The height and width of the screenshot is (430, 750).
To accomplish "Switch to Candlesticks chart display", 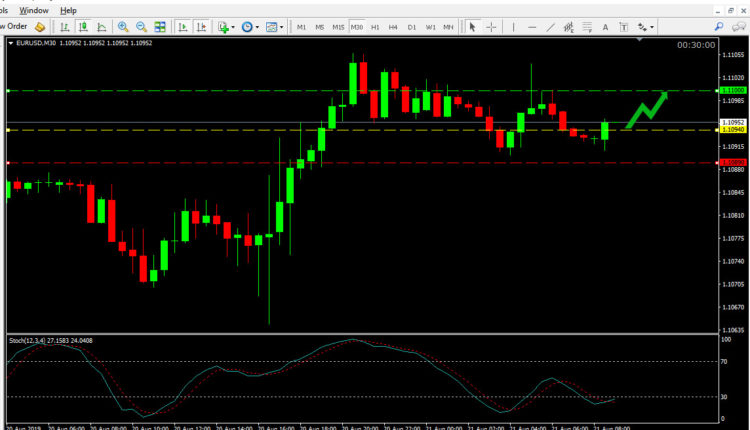I will click(83, 27).
